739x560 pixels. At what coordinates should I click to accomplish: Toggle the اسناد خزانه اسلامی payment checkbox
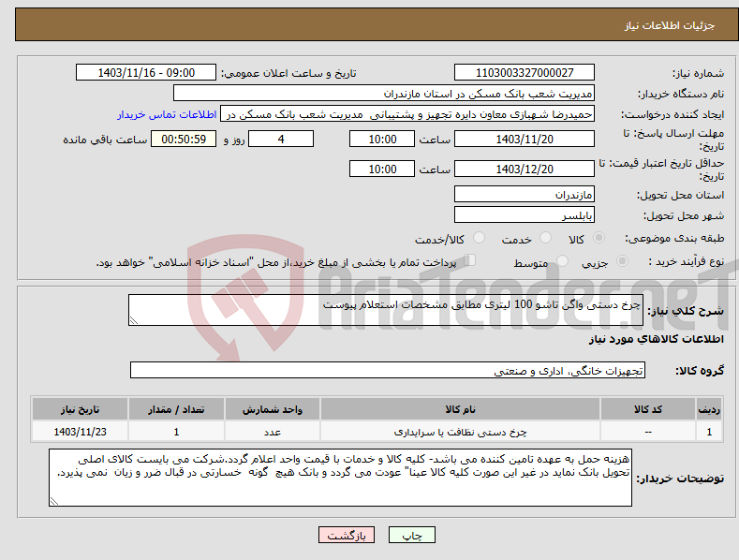[469, 260]
